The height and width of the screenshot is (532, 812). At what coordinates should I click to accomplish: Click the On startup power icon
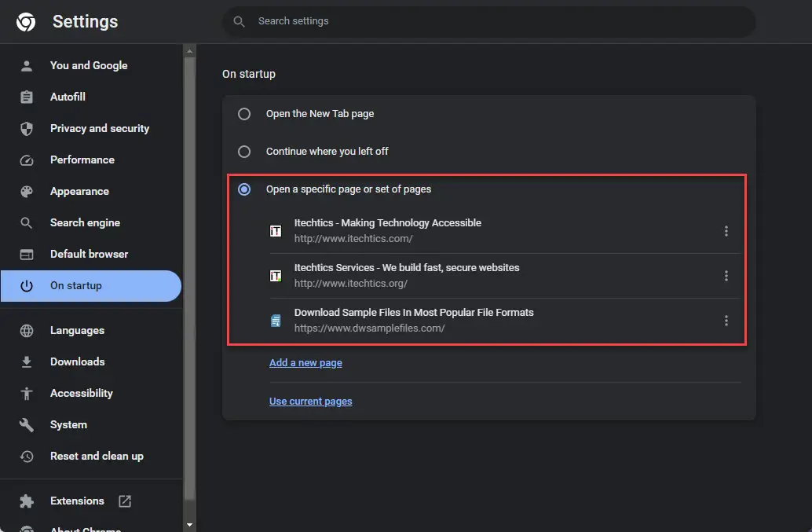click(27, 286)
